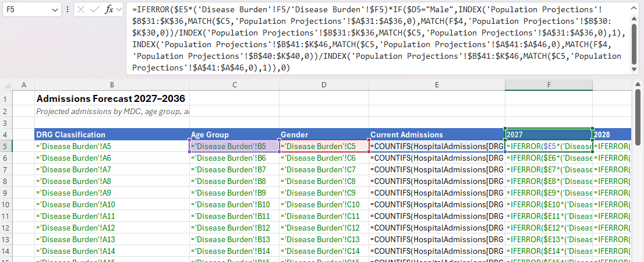The image size is (644, 262).
Task: Click cell ='Disease Burden'!A5
Action: point(112,146)
